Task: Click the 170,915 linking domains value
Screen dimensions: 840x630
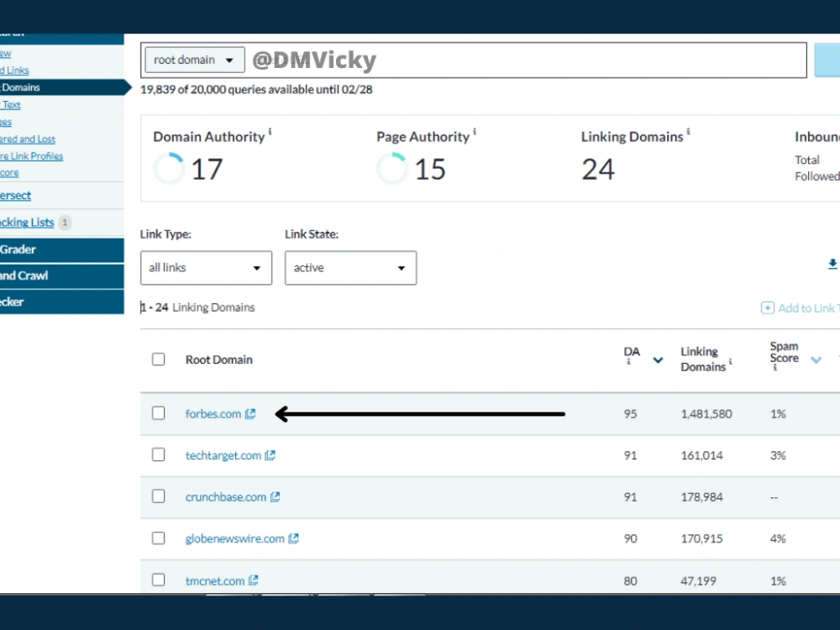Action: [x=701, y=538]
